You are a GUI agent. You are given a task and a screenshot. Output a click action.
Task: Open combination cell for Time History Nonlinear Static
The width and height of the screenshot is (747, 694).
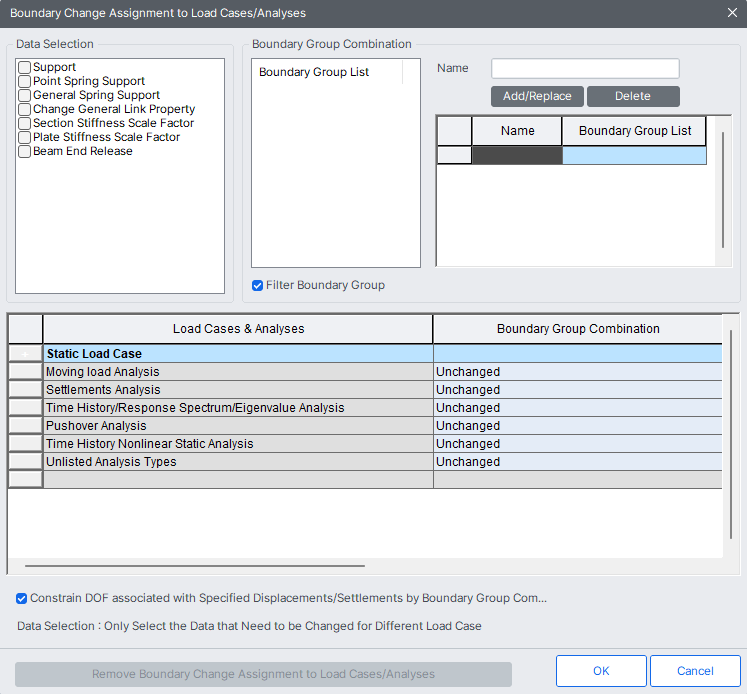578,444
